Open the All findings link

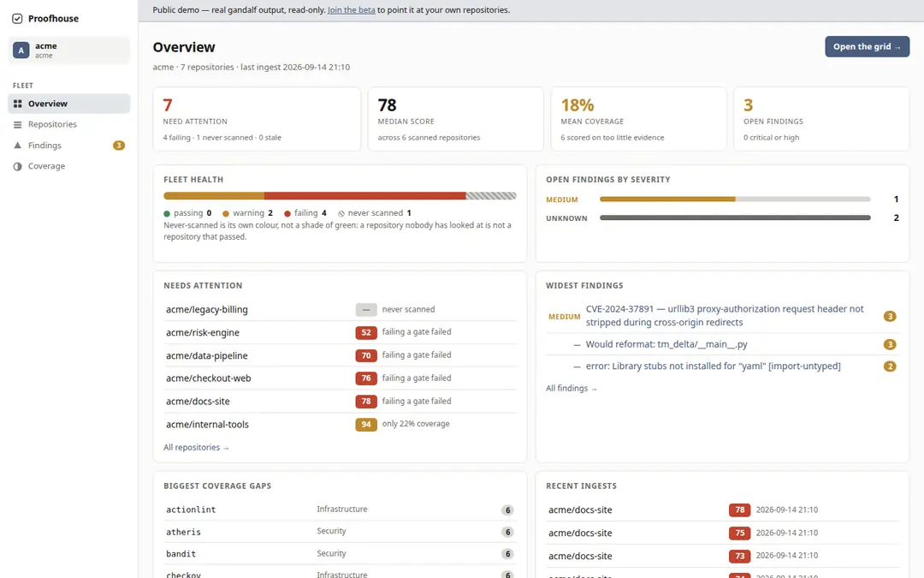pos(572,388)
